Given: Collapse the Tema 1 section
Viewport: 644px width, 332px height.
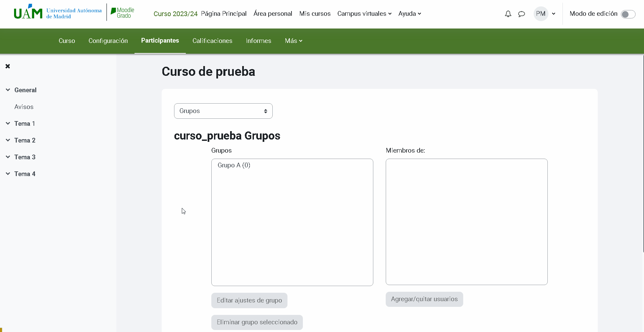Looking at the screenshot, I should [8, 123].
